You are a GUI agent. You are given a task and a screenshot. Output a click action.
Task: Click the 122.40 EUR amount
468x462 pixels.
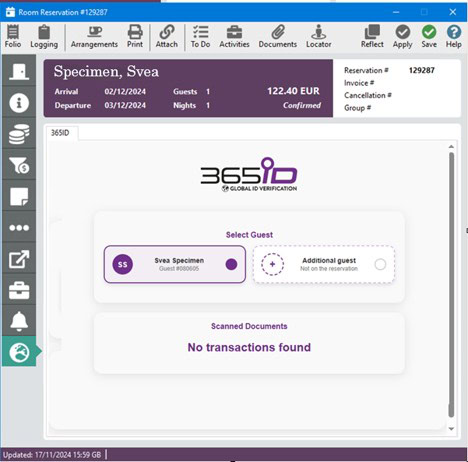point(293,91)
